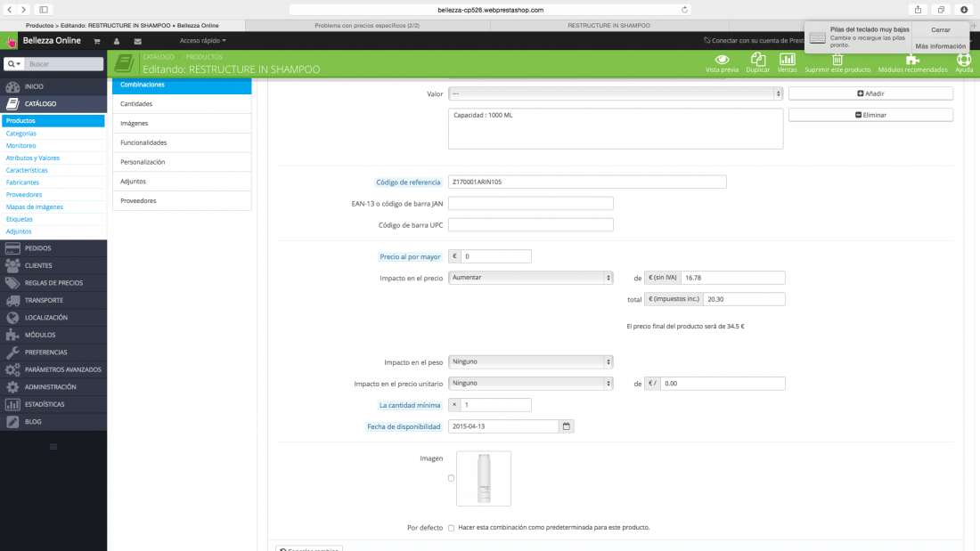
Task: Select the Personalización tab
Action: pos(182,162)
